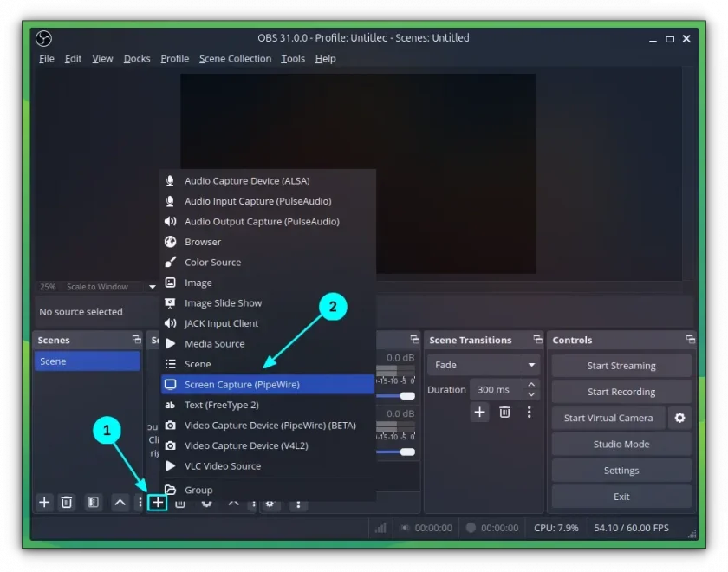Pop out the Scenes dock

point(137,340)
